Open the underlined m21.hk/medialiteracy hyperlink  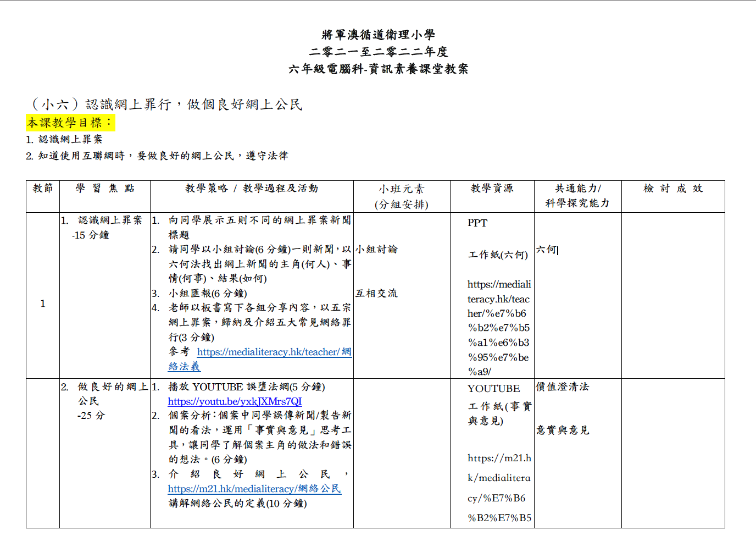(x=254, y=489)
